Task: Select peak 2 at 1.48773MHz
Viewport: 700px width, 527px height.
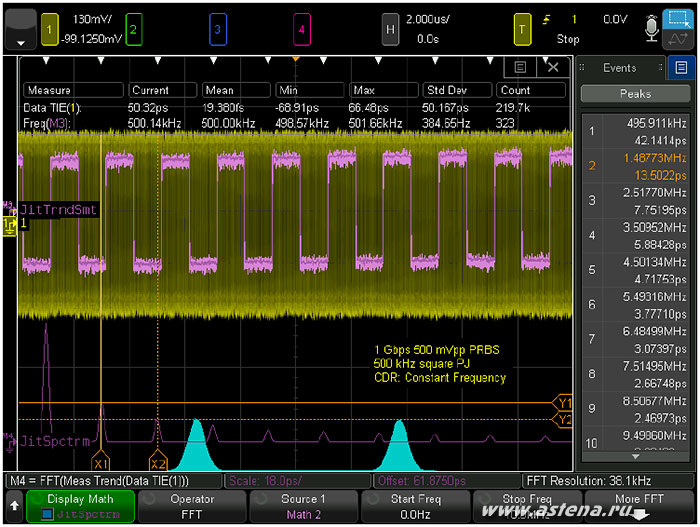Action: coord(636,166)
